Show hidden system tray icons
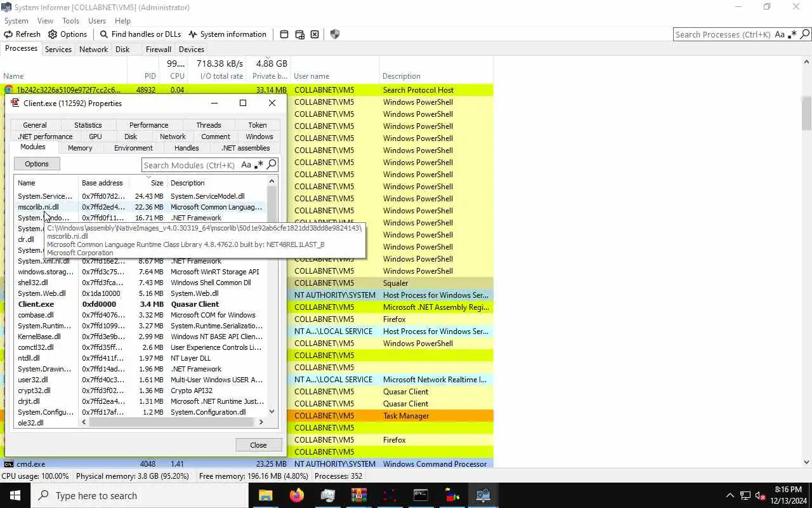The height and width of the screenshot is (508, 812). [x=730, y=495]
